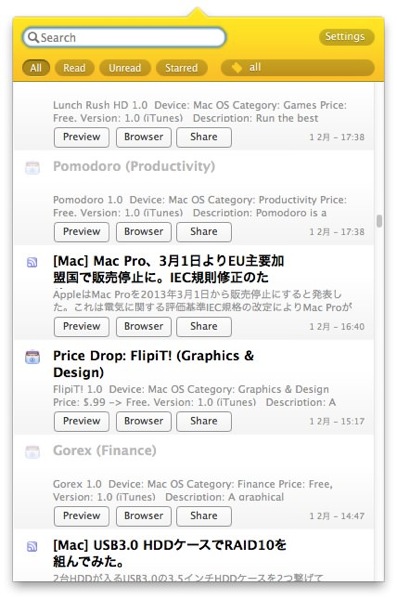This screenshot has height=600, width=397.
Task: Click the Lunch Rush HD 1.0 description text
Action: pos(199,111)
